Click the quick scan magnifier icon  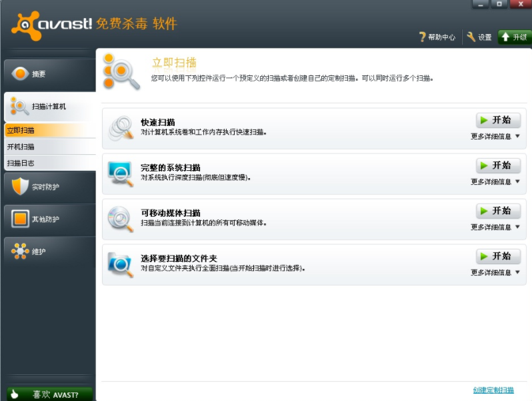[121, 128]
